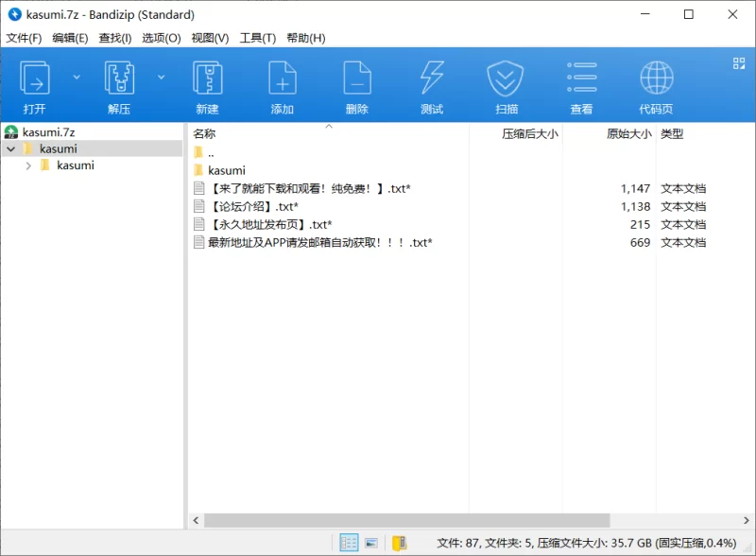
Task: Open the 工具(T) menu
Action: [257, 38]
